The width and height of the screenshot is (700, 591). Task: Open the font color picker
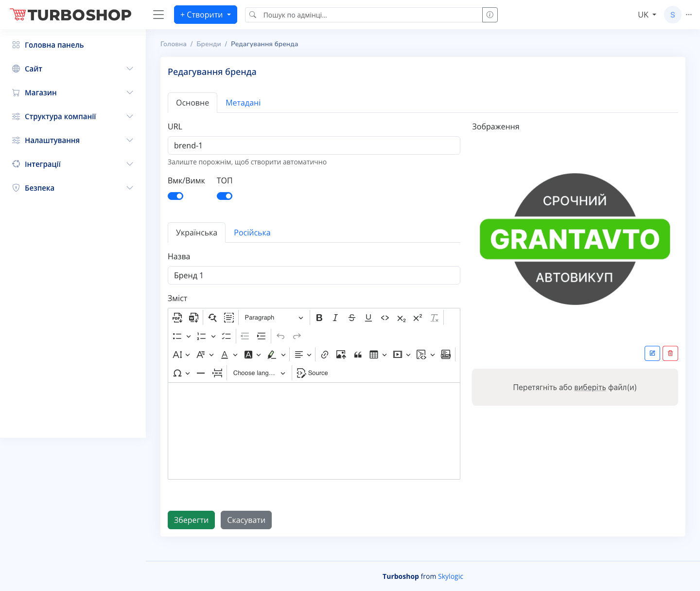229,355
